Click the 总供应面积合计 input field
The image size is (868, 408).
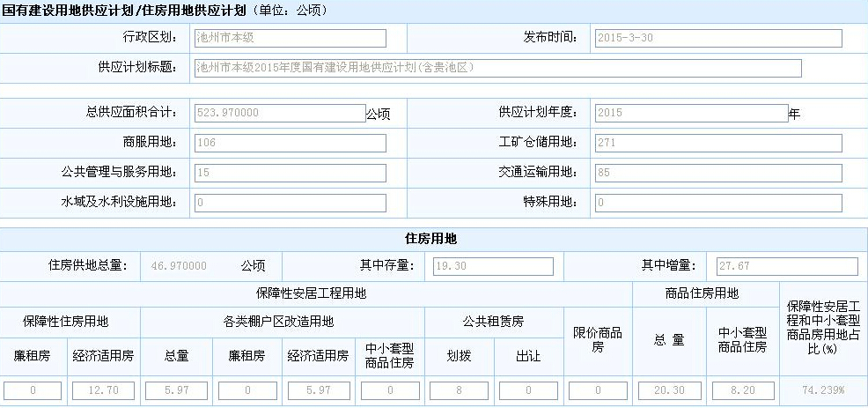tap(278, 113)
